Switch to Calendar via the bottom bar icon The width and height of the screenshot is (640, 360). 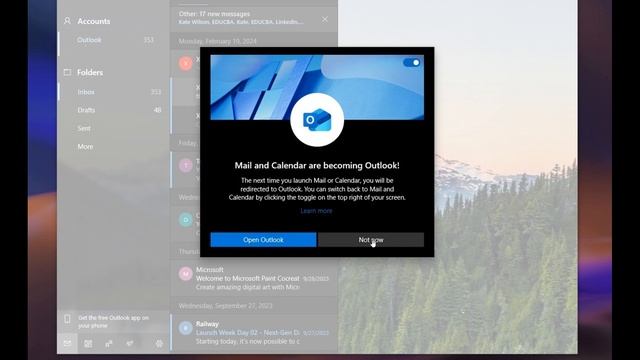coord(88,344)
